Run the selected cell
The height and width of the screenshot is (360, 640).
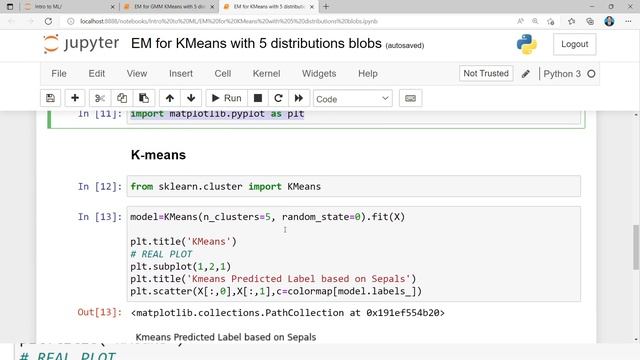(x=227, y=98)
